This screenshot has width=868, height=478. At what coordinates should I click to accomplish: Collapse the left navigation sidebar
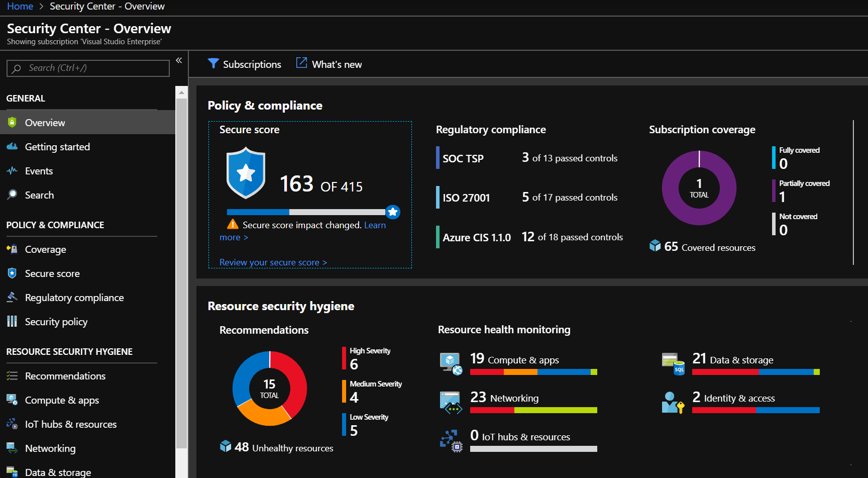[179, 60]
